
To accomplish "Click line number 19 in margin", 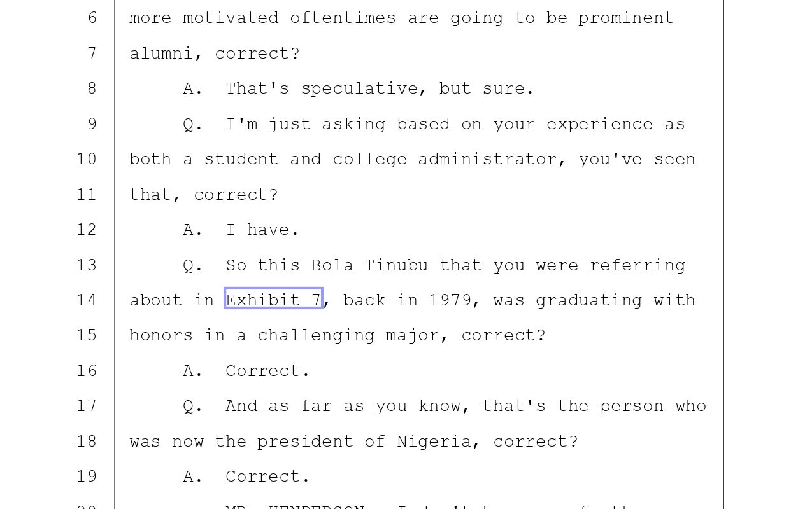I will click(87, 476).
